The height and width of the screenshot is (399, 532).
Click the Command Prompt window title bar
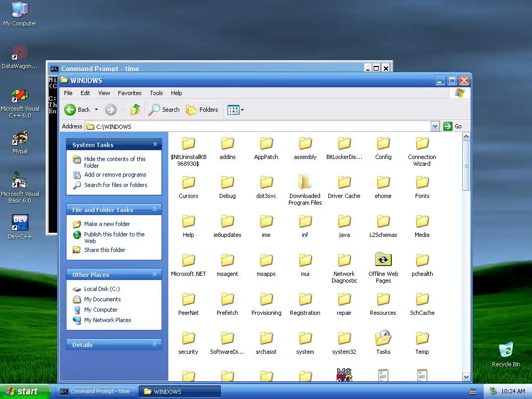207,68
